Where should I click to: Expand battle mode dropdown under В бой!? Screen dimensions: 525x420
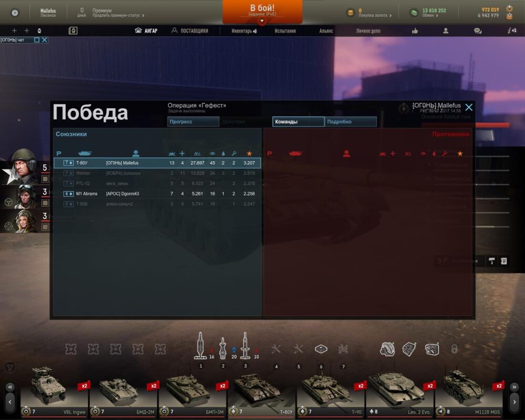tap(262, 21)
